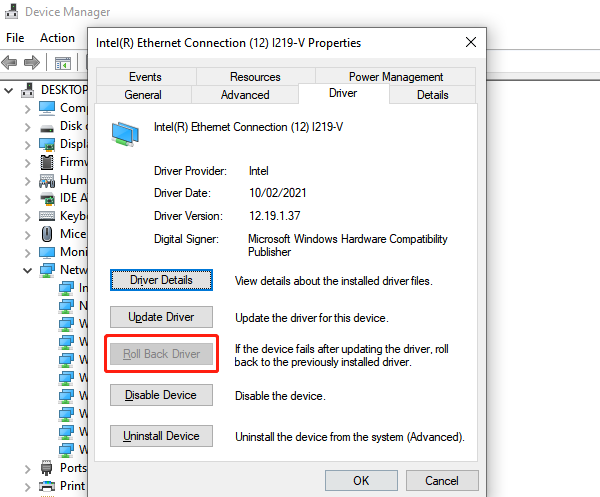Screen dimensions: 600x497
Task: Open the Action menu
Action: (x=57, y=38)
